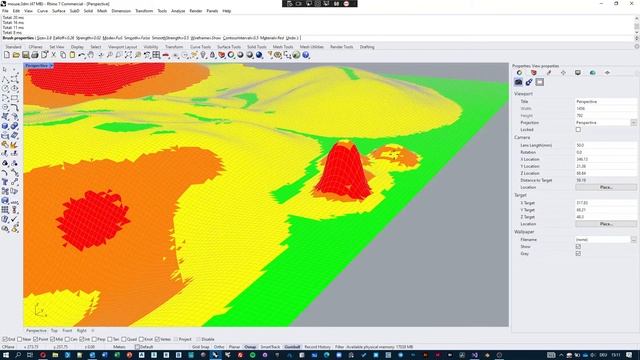Open the Render menu
Image resolution: width=640 pixels, height=360 pixels.
(x=196, y=11)
